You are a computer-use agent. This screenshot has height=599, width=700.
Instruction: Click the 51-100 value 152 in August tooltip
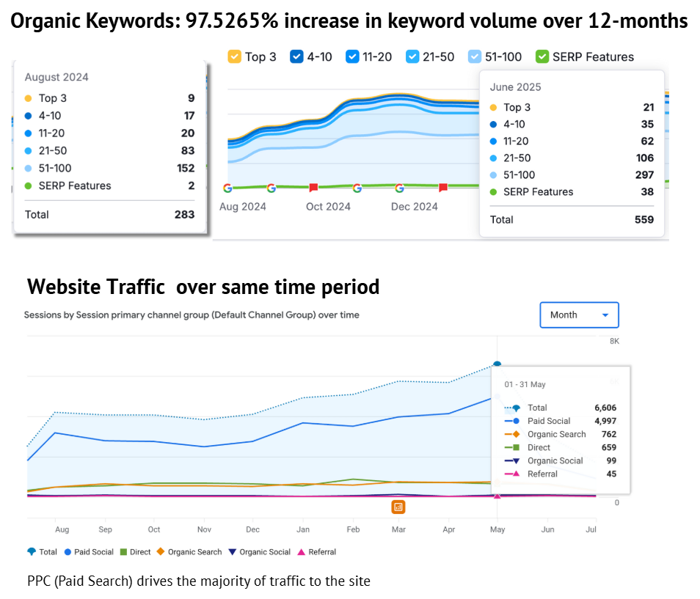[x=186, y=168]
